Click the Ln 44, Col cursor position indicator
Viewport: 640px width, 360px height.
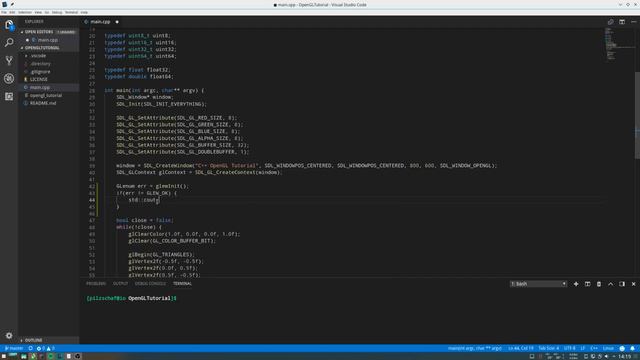click(x=520, y=348)
